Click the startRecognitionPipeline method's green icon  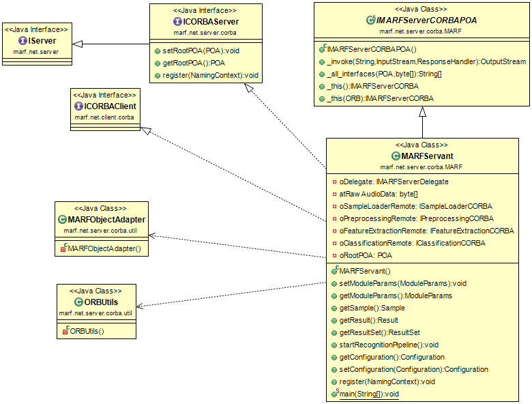click(334, 345)
